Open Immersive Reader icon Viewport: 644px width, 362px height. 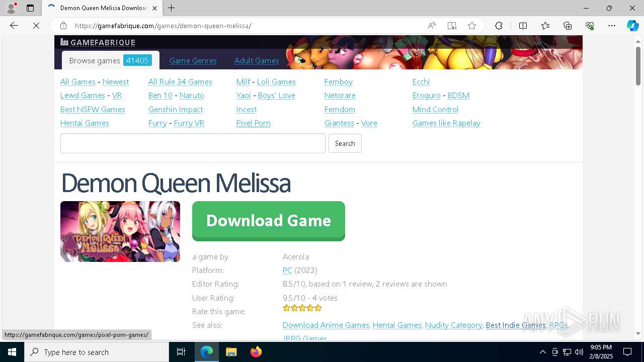click(x=452, y=26)
